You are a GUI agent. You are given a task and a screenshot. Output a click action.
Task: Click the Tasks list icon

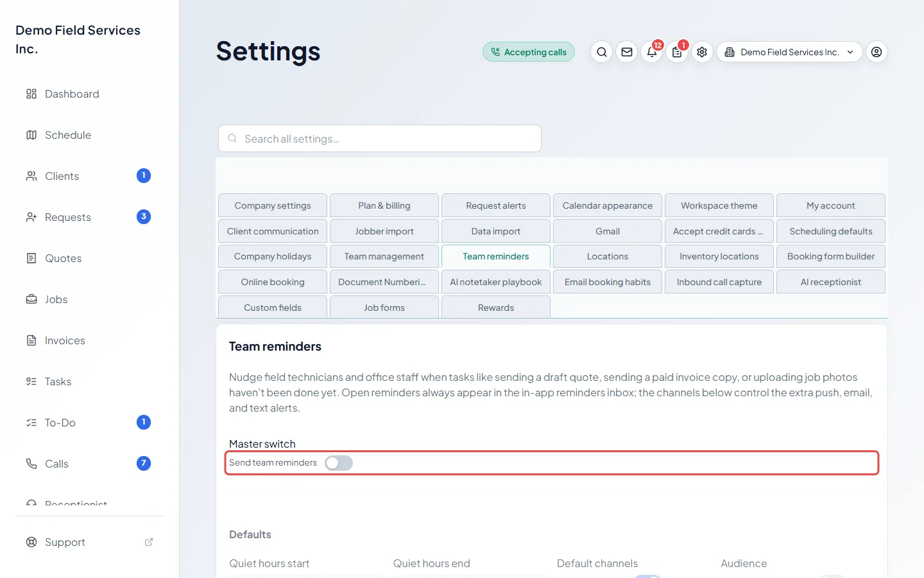(31, 381)
